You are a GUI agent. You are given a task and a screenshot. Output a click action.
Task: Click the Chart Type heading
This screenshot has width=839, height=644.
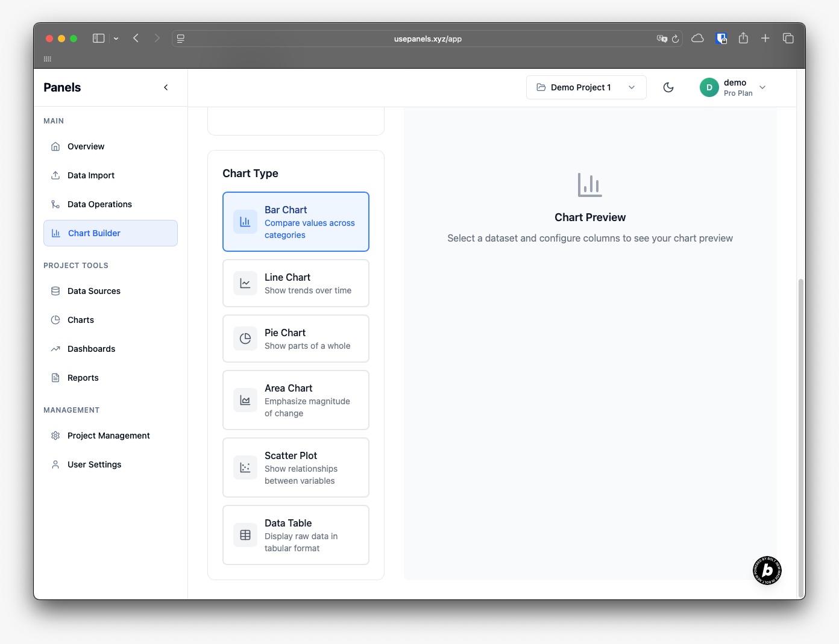(250, 174)
